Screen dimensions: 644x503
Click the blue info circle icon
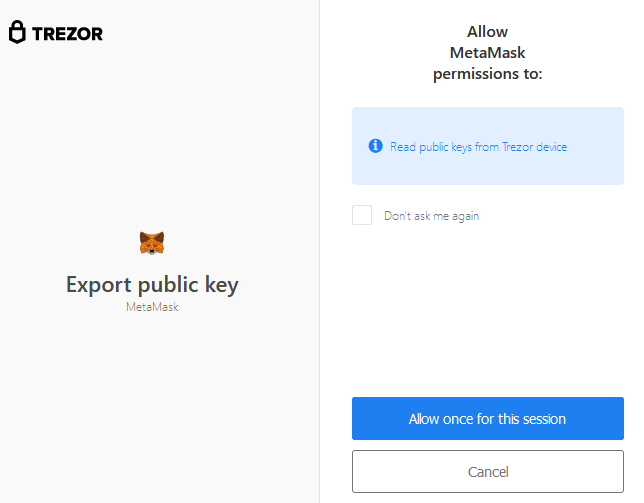(x=375, y=146)
